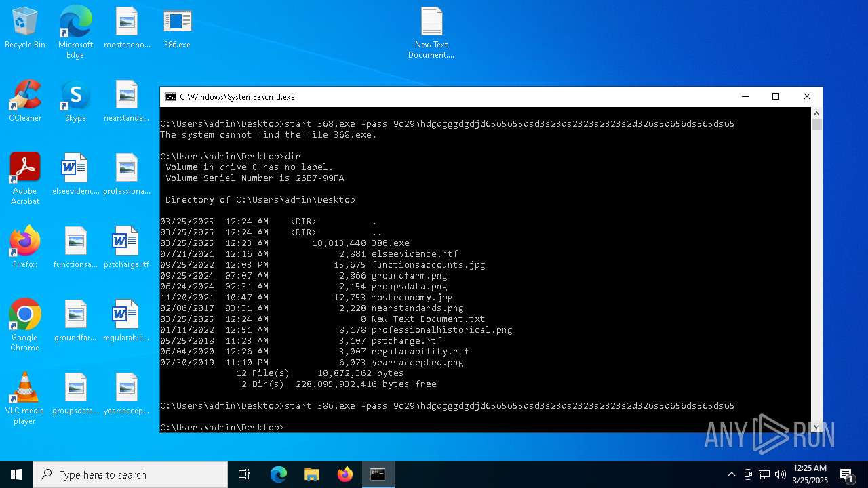Click the '12 File(s)' summary line
Viewport: 868px width, 488px height.
click(320, 373)
